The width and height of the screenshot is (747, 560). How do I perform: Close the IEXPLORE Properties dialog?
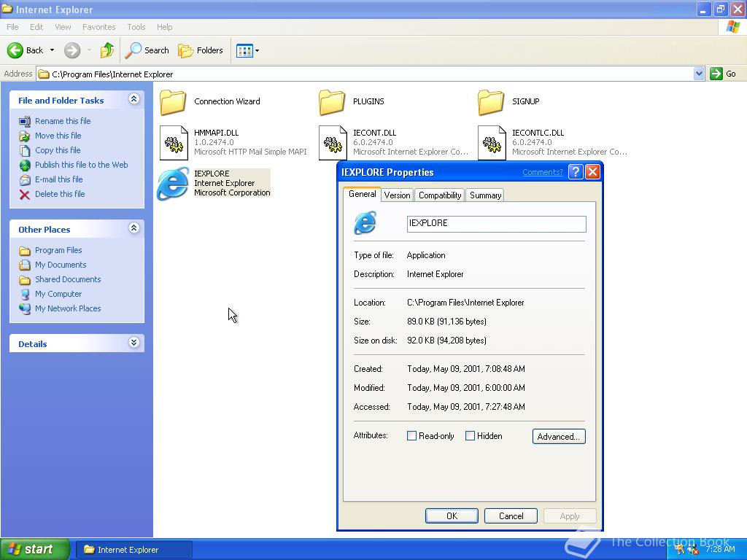coord(592,172)
